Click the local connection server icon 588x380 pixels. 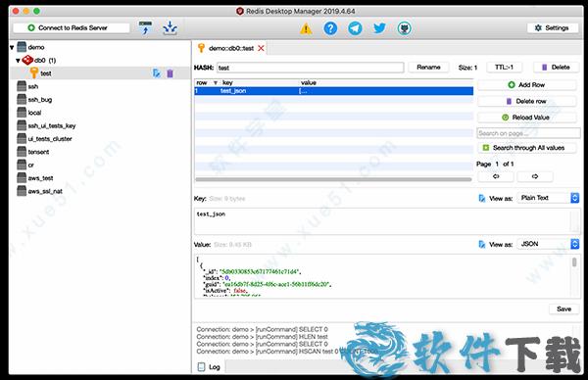(22, 112)
